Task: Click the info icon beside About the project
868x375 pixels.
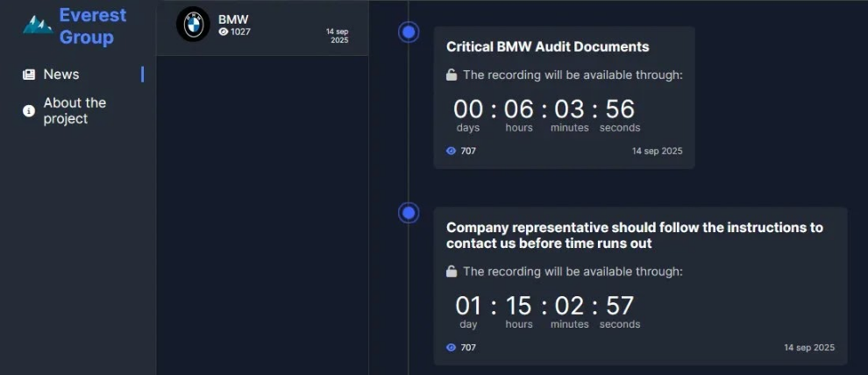Action: 29,110
